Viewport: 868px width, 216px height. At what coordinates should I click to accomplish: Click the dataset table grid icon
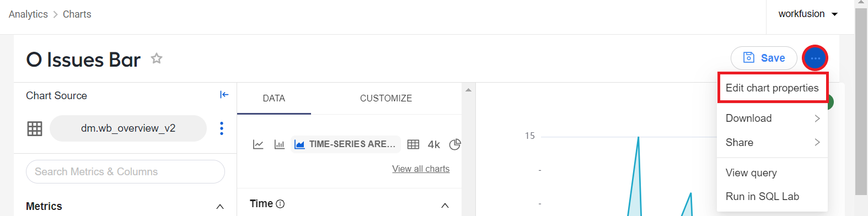pos(35,128)
